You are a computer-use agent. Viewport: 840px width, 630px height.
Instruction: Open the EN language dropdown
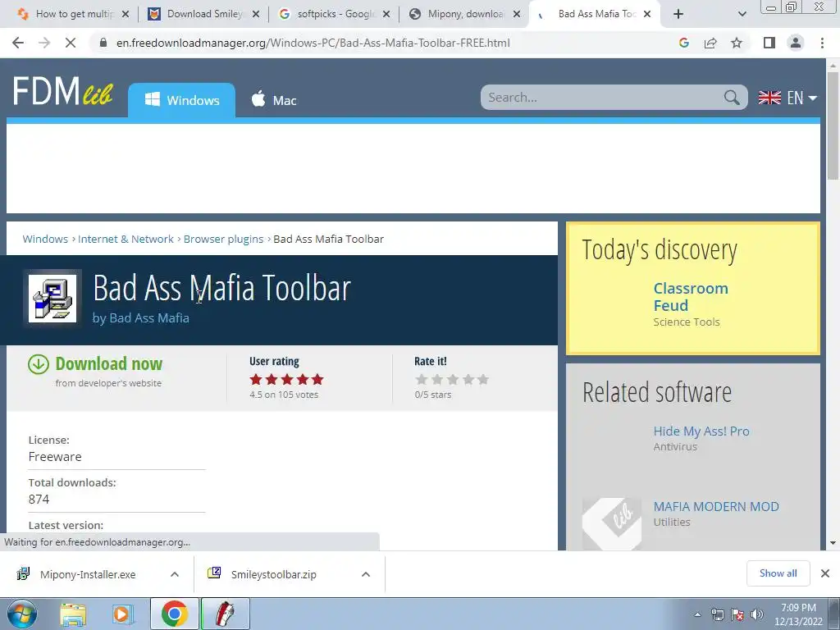click(787, 98)
